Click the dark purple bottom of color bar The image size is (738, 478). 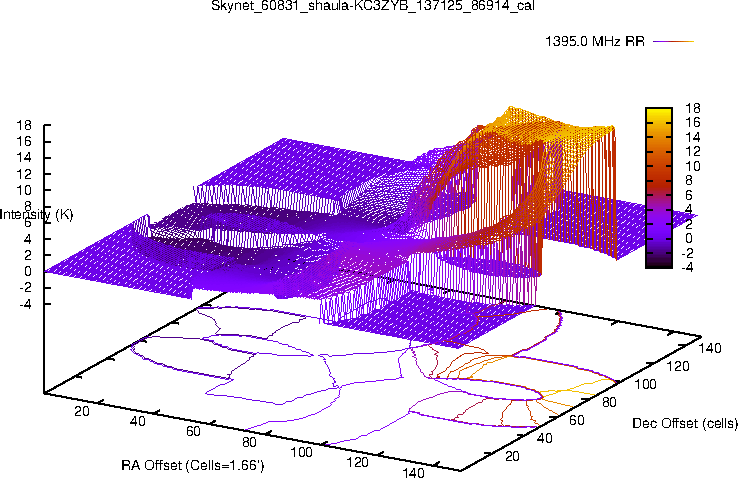pyautogui.click(x=660, y=261)
